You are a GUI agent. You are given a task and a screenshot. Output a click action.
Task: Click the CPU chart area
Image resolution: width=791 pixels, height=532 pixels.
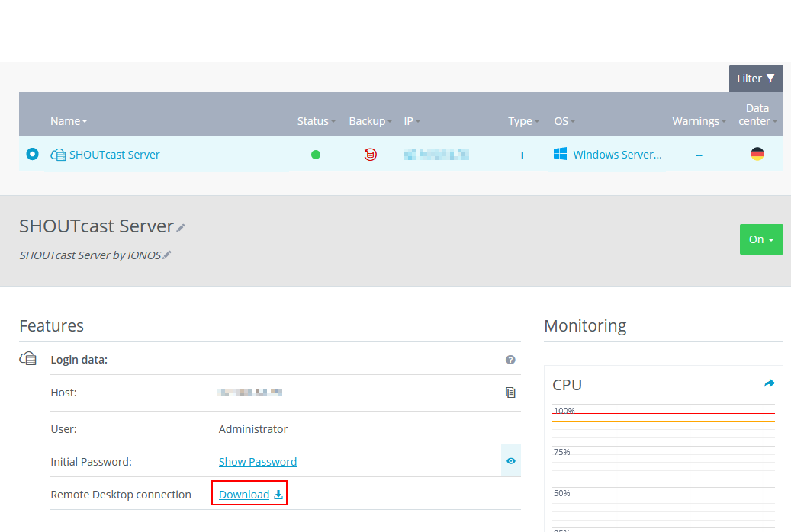664,467
